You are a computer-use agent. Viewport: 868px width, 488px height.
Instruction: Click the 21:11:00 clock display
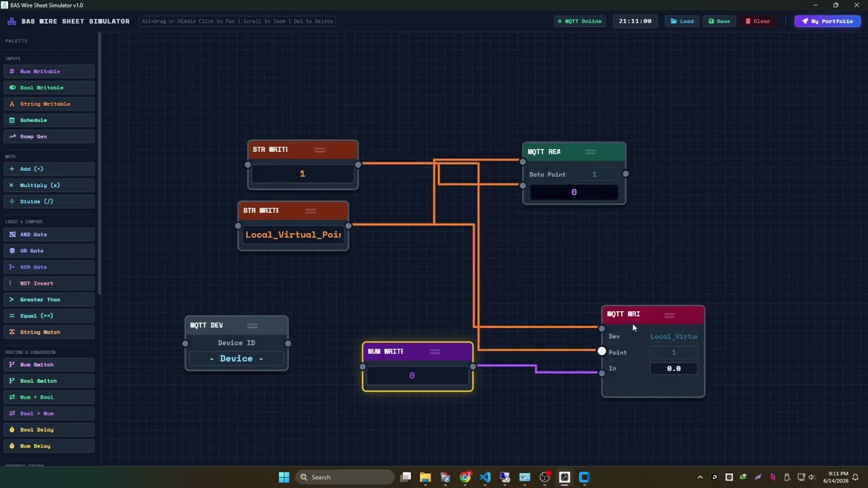[x=635, y=21]
